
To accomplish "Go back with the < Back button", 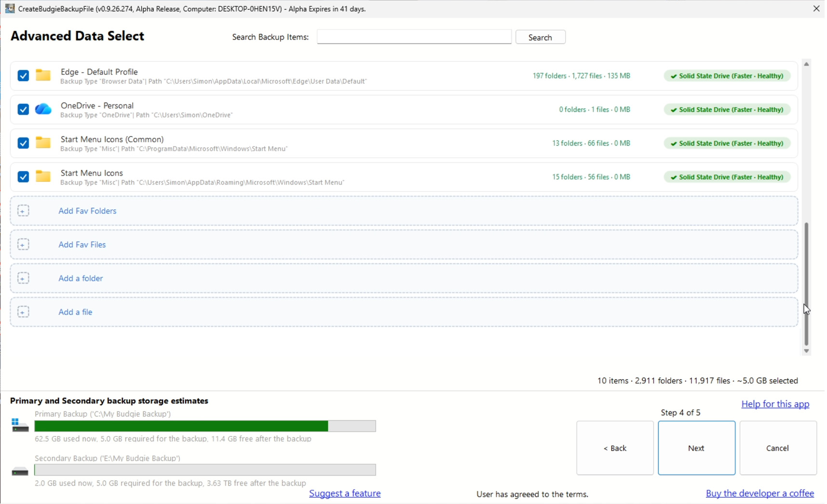I will point(615,448).
